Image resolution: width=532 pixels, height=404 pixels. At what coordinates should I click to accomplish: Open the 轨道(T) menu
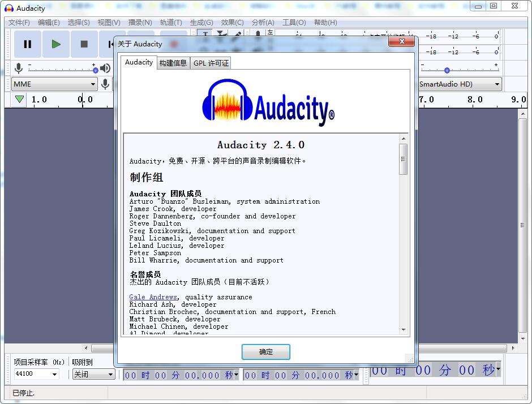(x=171, y=23)
